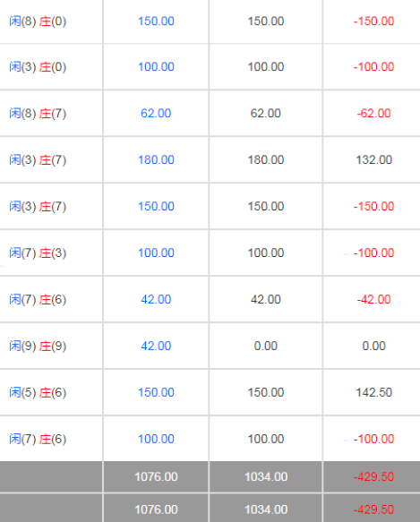Click the blue 62.00 bet amount
Screen dimensions: 420x522
(x=156, y=114)
